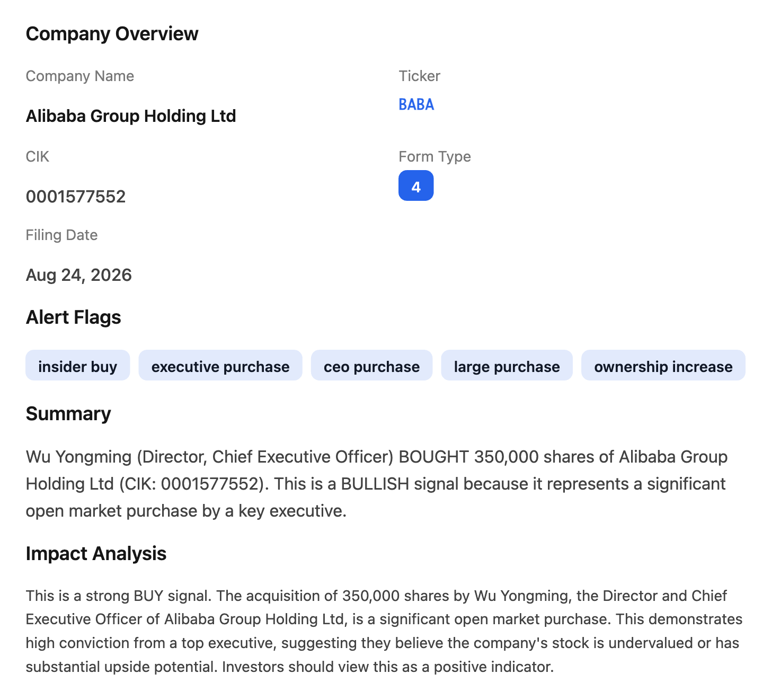Click the Ticker label
This screenshot has width=780, height=700.
(419, 76)
